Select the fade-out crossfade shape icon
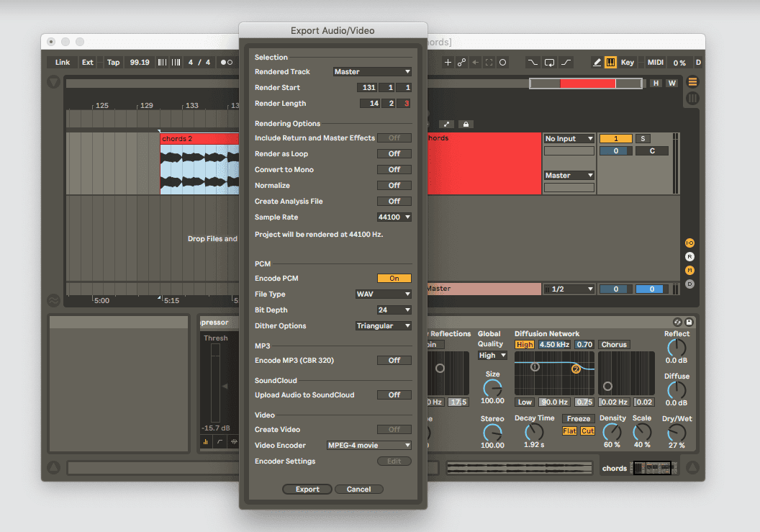The image size is (760, 532). tap(532, 63)
